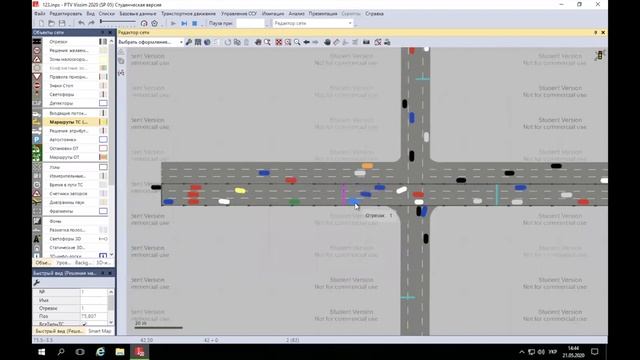This screenshot has height=360, width=640.
Task: Click the Пауза при input field
Action: pyautogui.click(x=251, y=24)
